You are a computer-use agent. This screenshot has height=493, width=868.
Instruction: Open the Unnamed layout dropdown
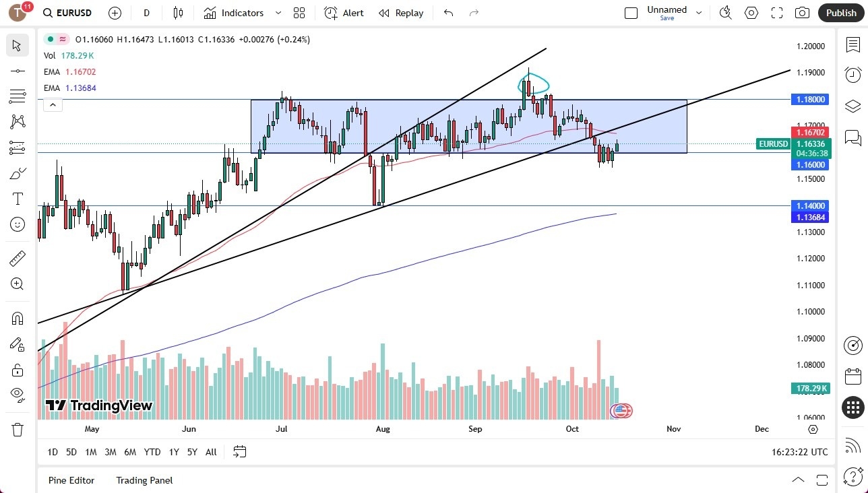(x=699, y=12)
